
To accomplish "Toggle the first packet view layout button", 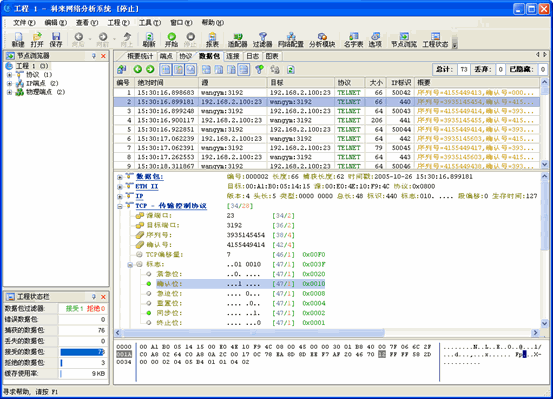I will pos(165,69).
